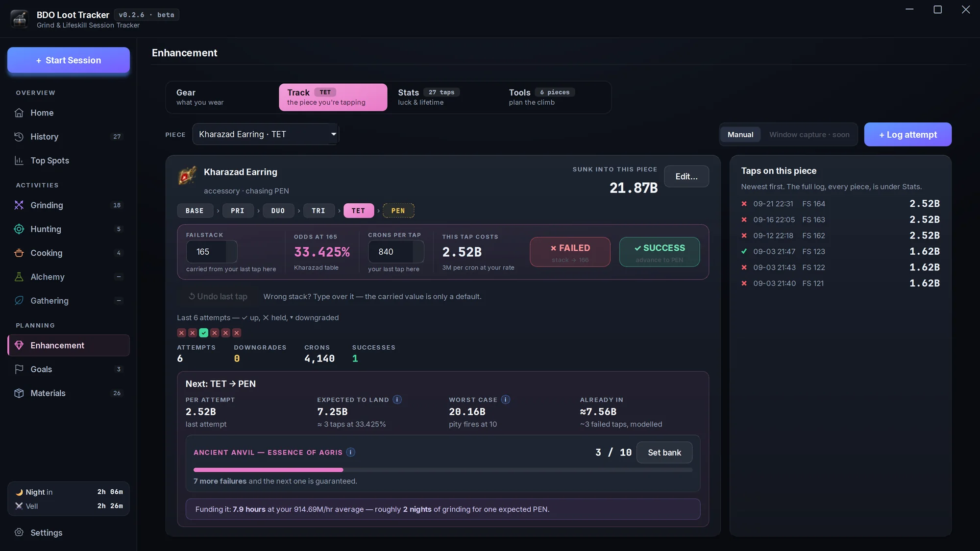The width and height of the screenshot is (980, 551).
Task: Click the Grinding crossed swords icon
Action: point(19,205)
